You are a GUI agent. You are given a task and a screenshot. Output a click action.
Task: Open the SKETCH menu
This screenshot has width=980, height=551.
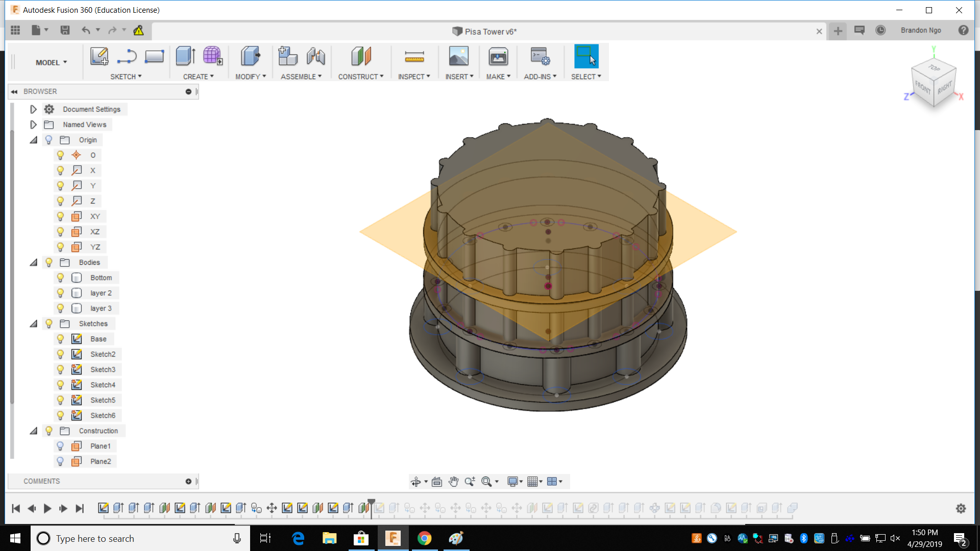126,77
